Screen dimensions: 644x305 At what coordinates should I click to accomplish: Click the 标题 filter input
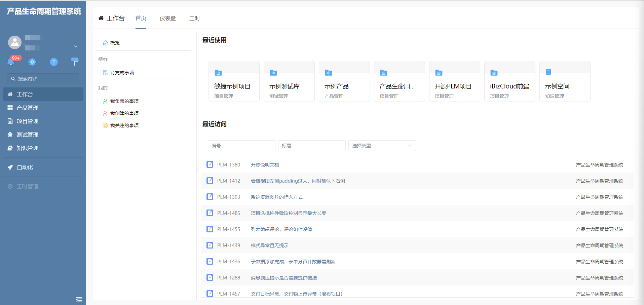(312, 146)
